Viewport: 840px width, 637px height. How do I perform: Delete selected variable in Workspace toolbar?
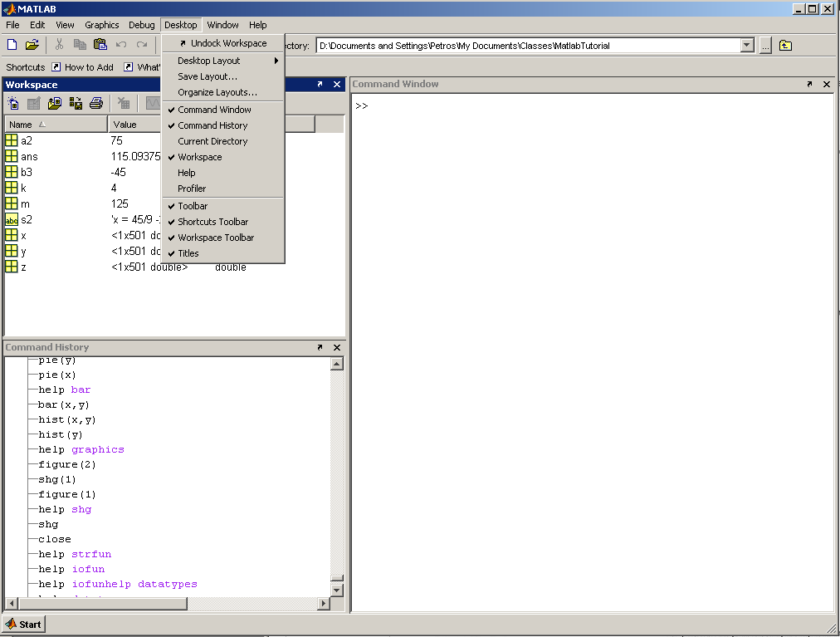pos(123,103)
